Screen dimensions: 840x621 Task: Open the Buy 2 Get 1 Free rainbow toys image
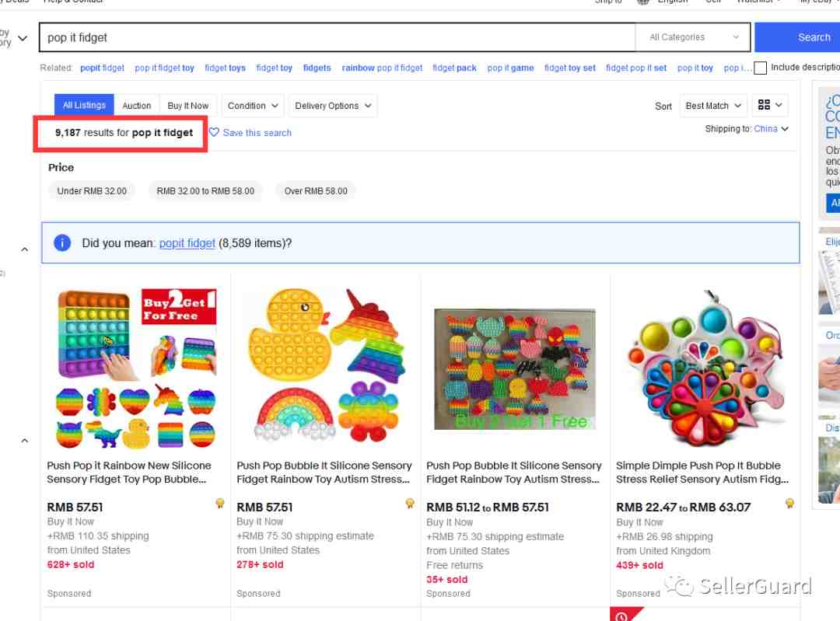click(136, 368)
